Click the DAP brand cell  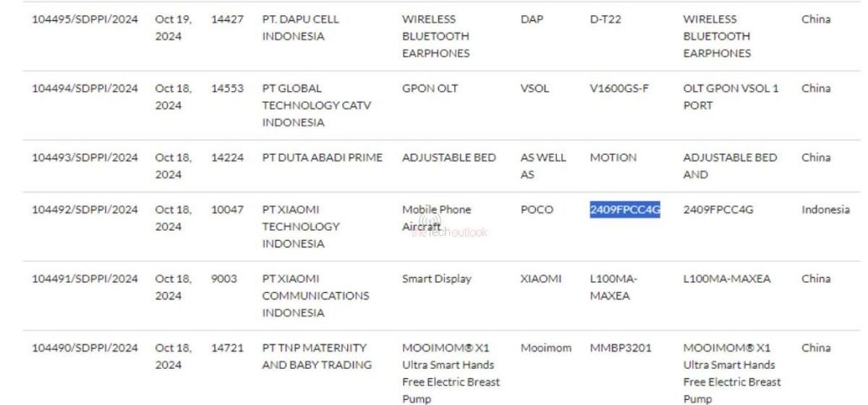click(x=532, y=19)
